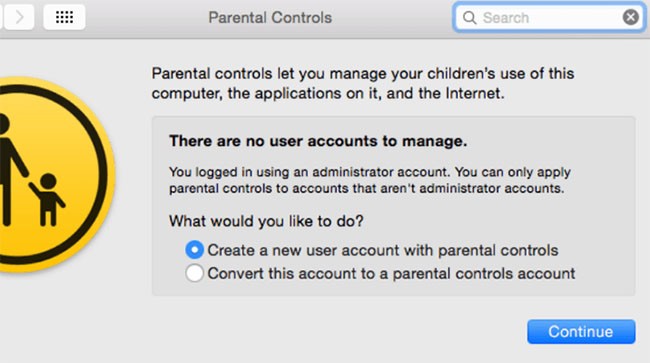The width and height of the screenshot is (650, 363).
Task: Select Convert this account radio button
Action: tap(194, 273)
